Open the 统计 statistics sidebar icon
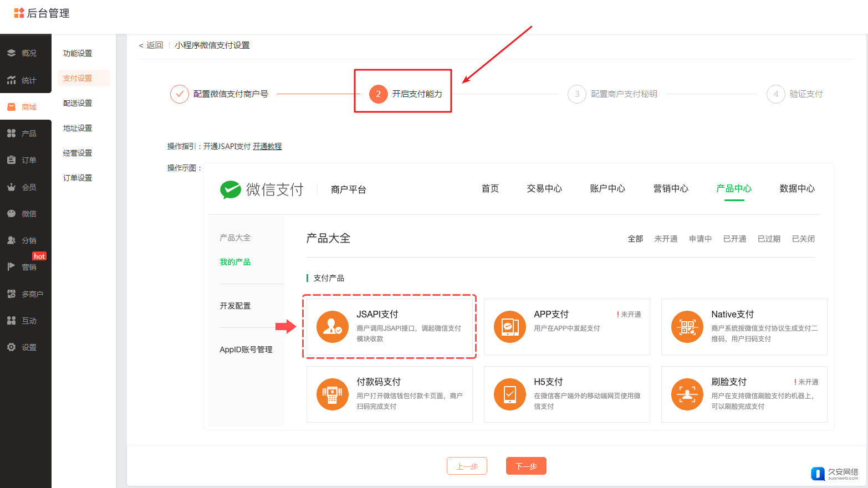The height and width of the screenshot is (488, 868). click(x=11, y=80)
